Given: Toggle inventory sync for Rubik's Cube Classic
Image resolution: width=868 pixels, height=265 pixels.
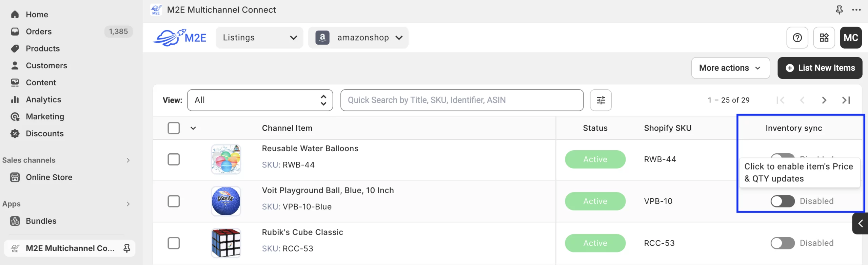Looking at the screenshot, I should tap(782, 243).
